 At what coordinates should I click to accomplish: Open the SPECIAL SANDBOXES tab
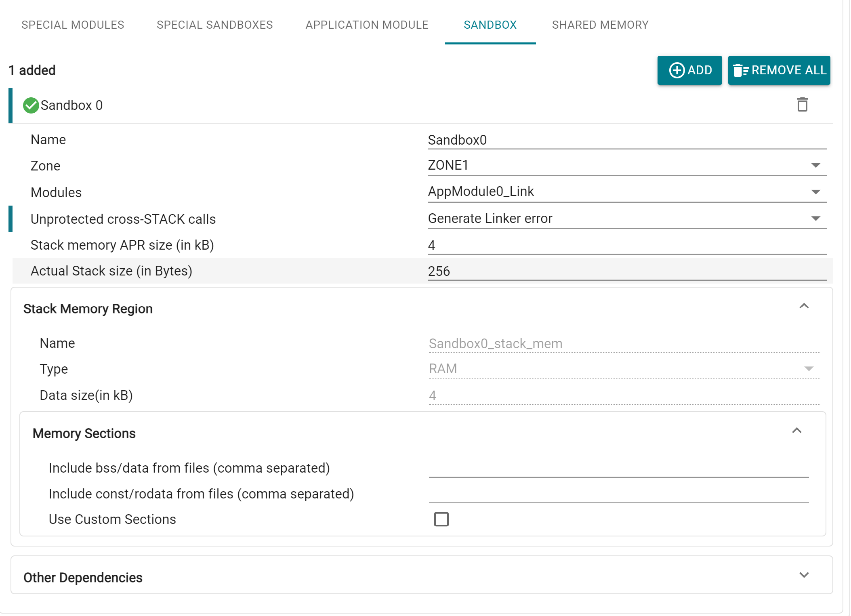[x=214, y=25]
